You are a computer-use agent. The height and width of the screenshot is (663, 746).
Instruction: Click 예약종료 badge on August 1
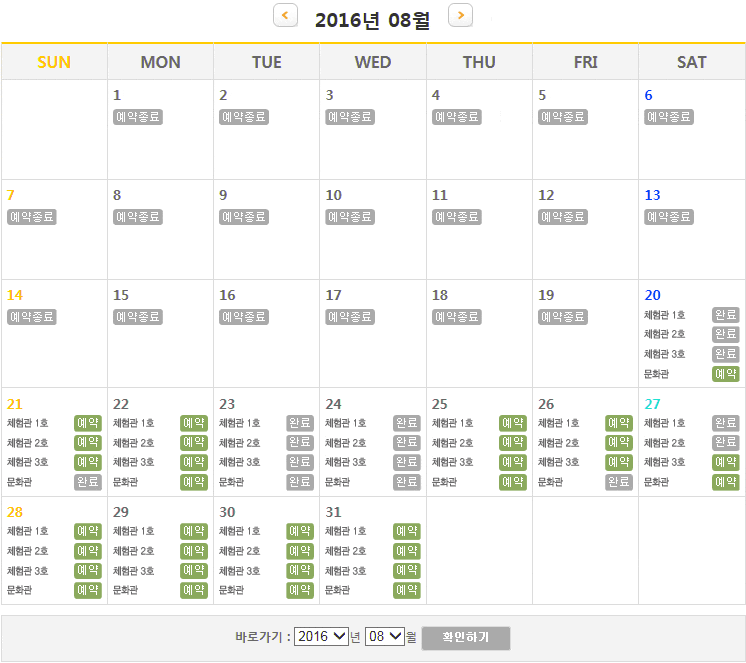138,117
